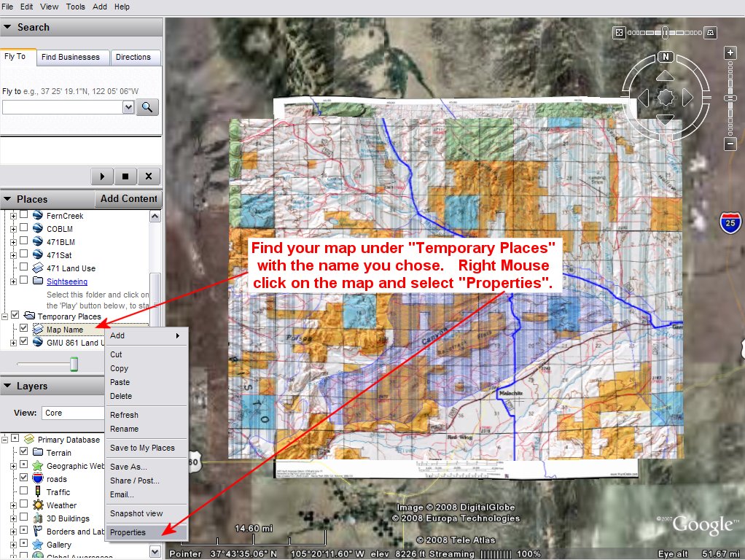Click the Geographic Web star icon
Viewport: 745px width, 560px height.
[x=38, y=465]
